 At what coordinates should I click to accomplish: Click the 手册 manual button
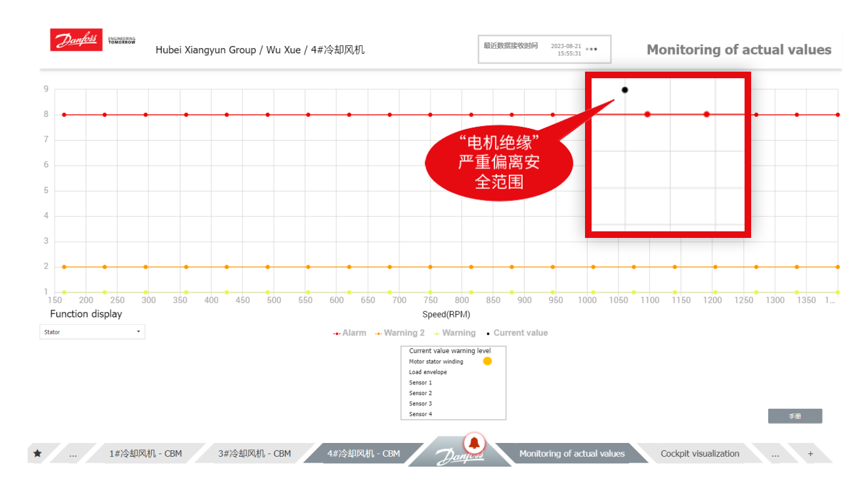click(x=794, y=416)
